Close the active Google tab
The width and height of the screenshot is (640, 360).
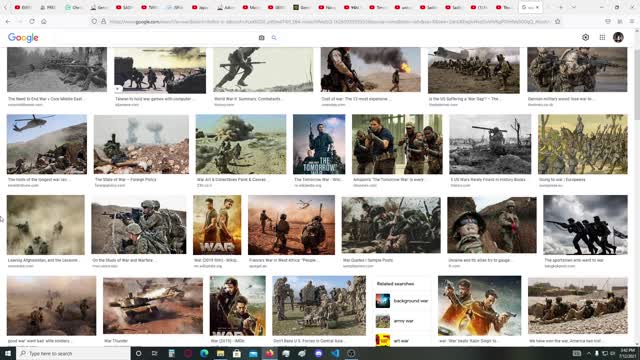537,7
